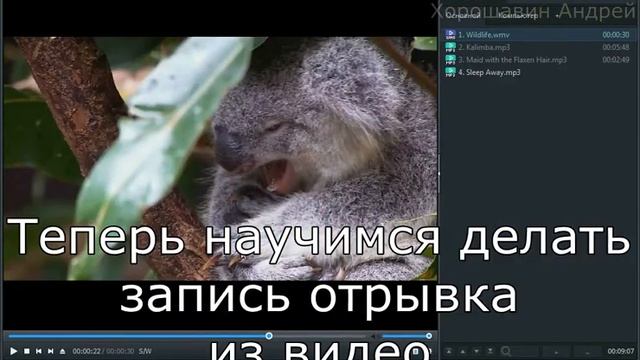The width and height of the screenshot is (640, 360).
Task: Click the WMV file icon beside Wildlife
Action: (450, 35)
